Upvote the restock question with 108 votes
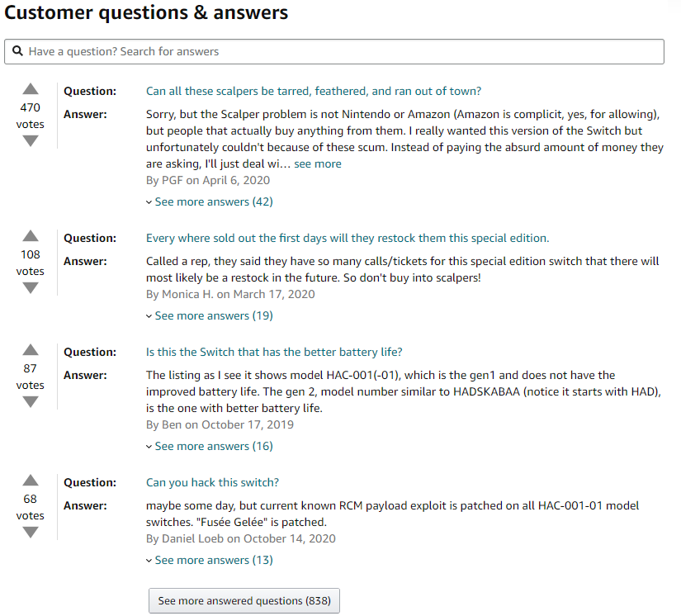This screenshot has height=616, width=681. click(x=31, y=236)
